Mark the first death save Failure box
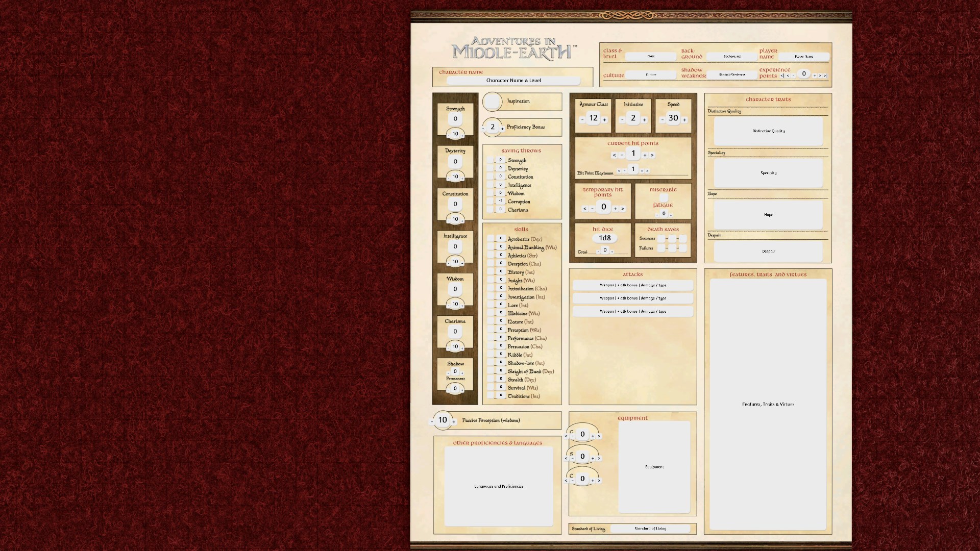Screen dimensions: 980x551 coord(661,248)
